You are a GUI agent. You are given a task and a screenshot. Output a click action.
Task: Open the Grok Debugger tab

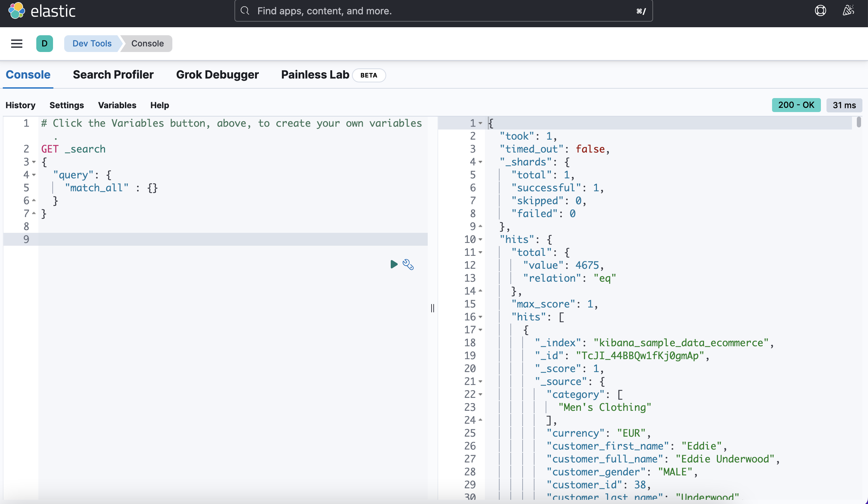coord(217,75)
